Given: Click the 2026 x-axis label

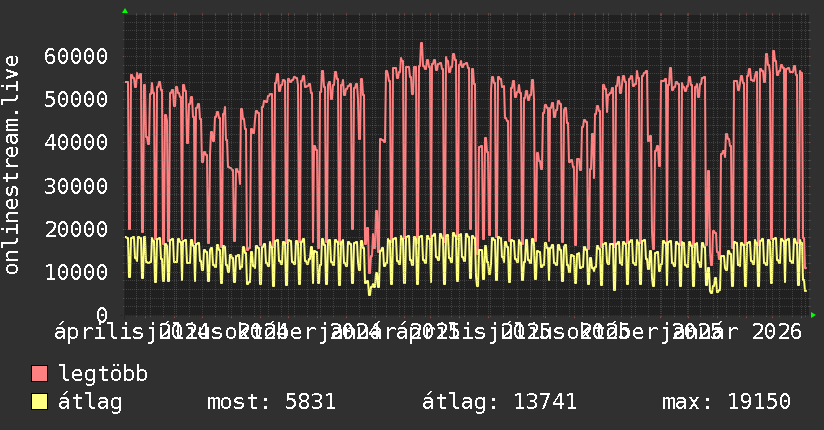Looking at the screenshot, I should point(777,332).
